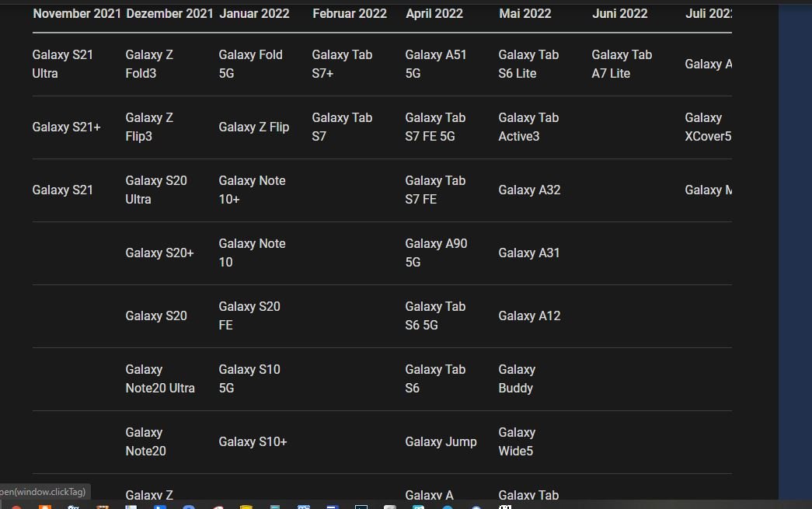Select plain "Galaxy Note 10" cell without plus
The width and height of the screenshot is (812, 509).
tap(252, 253)
